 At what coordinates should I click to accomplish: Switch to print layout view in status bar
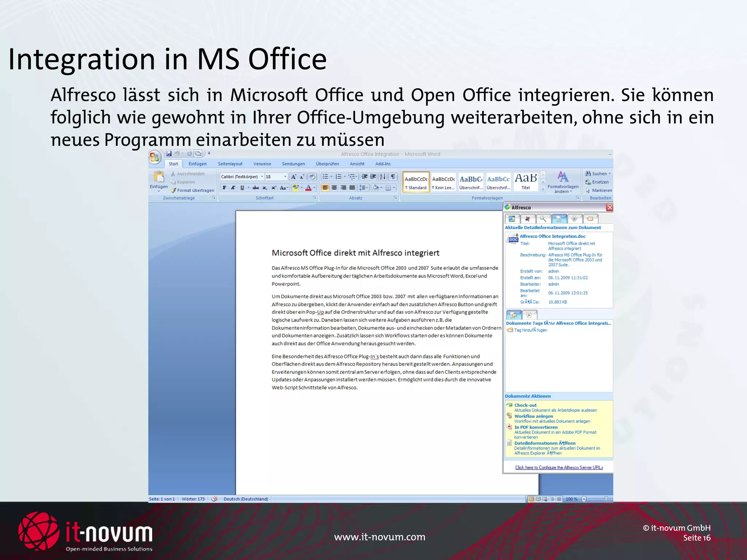click(531, 499)
